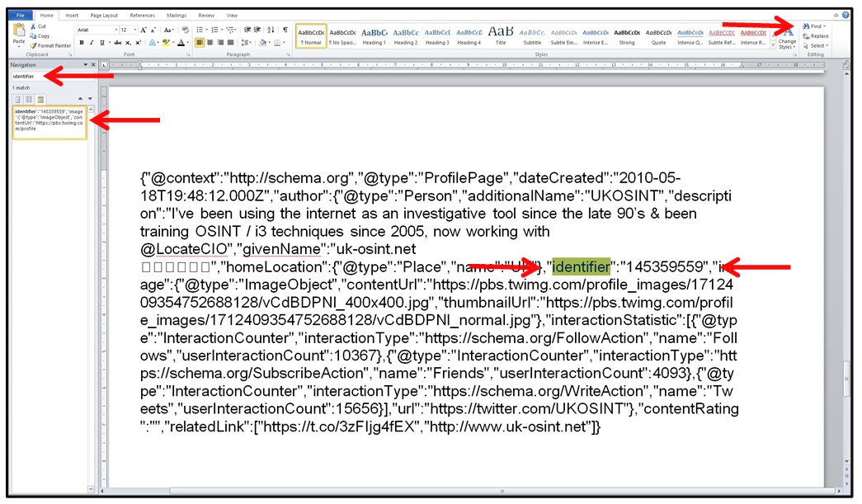Toggle Strikethrough formatting
Viewport: 862px width, 504px height.
118,42
